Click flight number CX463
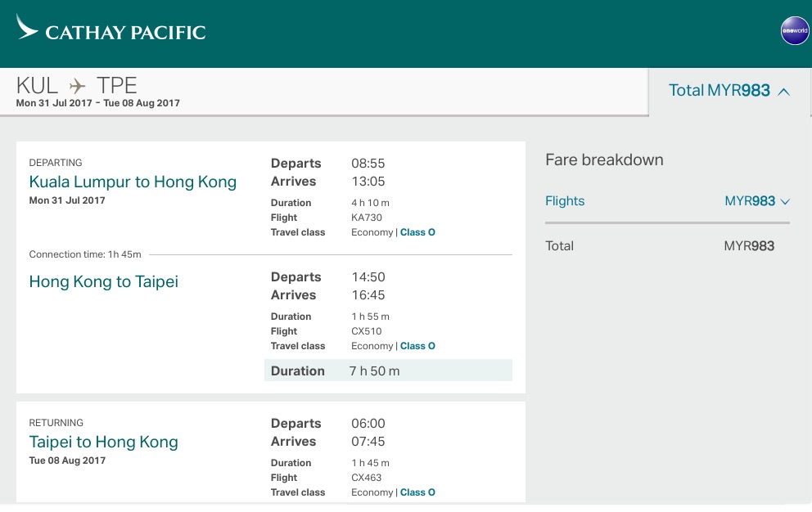 click(x=366, y=478)
